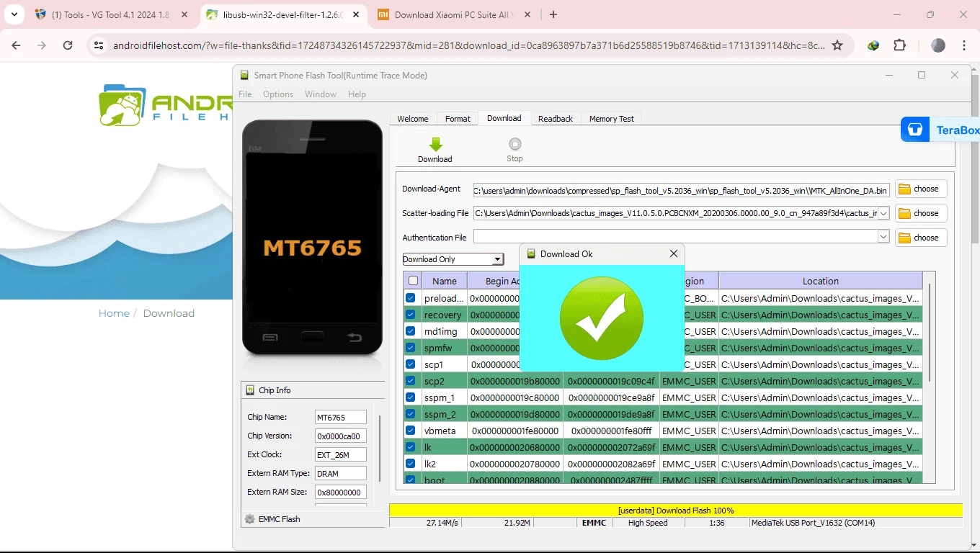Open the Chrome three-dot menu
Screen dimensions: 980x553
[964, 45]
